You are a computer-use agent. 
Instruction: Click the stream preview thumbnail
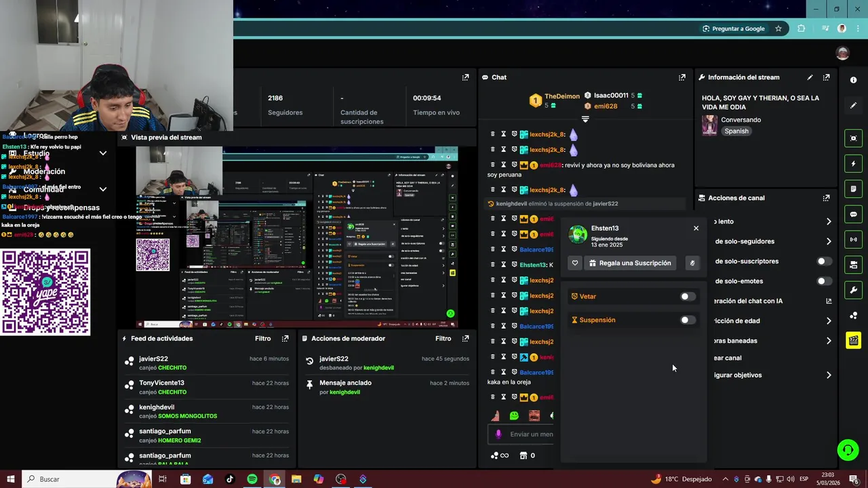[x=297, y=237]
